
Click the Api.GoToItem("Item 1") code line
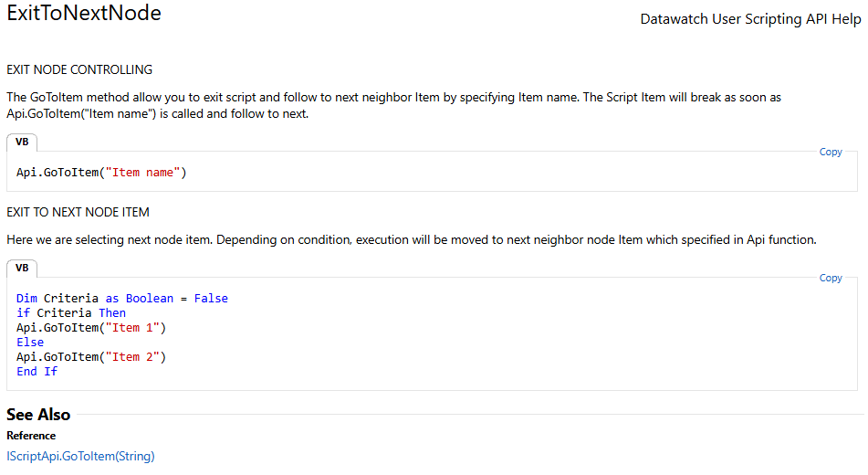coord(91,328)
